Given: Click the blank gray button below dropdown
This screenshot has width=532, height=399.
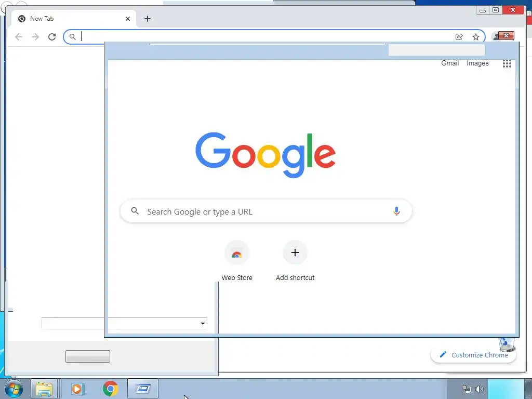Looking at the screenshot, I should click(x=87, y=356).
